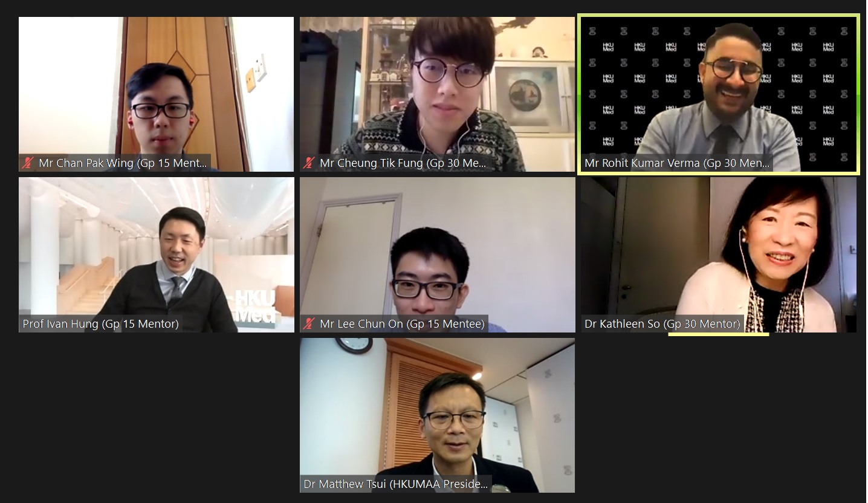Click name label 'Mr Lee Chun On (Gp 15 Mentee)'
The width and height of the screenshot is (868, 503).
(402, 323)
